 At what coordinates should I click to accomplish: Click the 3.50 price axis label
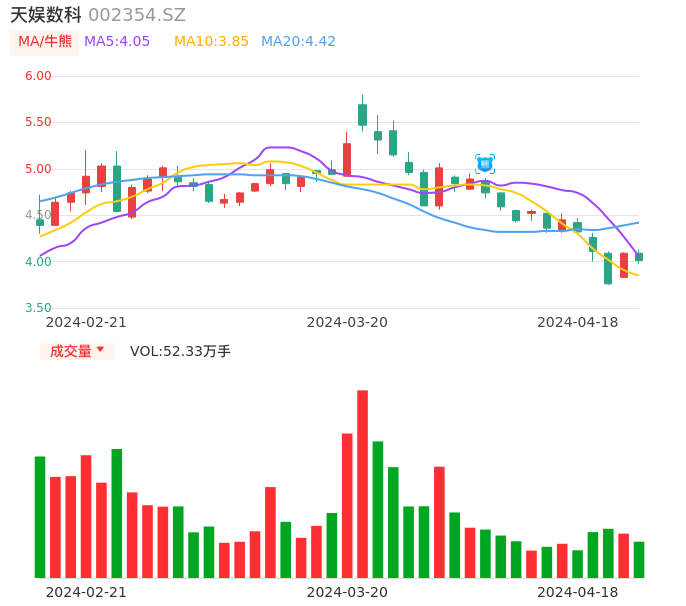[x=38, y=308]
